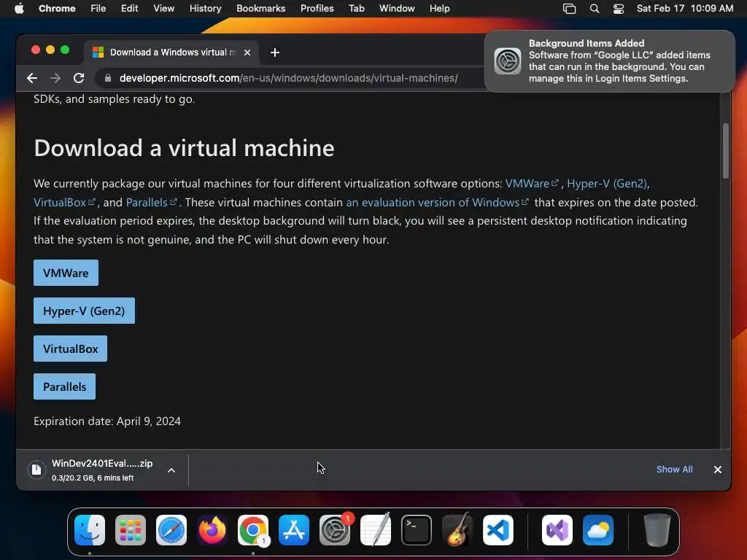747x560 pixels.
Task: Open the VMWare inline link
Action: [x=532, y=183]
